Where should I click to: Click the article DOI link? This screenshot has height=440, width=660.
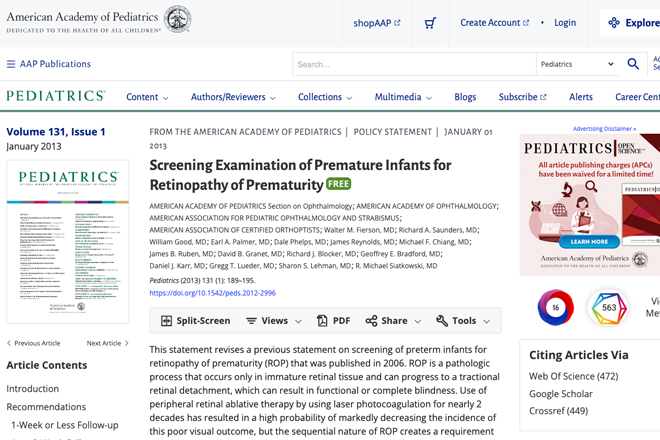click(213, 293)
